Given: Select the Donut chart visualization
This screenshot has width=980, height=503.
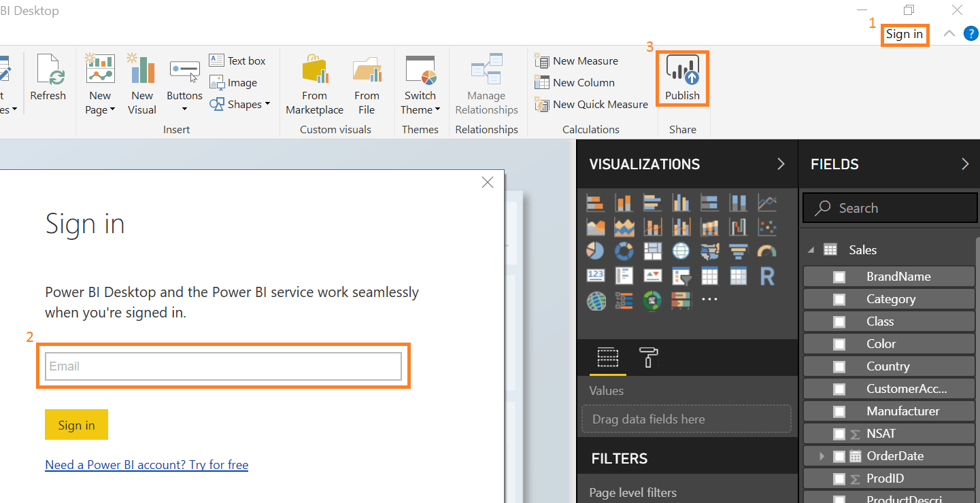Looking at the screenshot, I should [x=624, y=252].
